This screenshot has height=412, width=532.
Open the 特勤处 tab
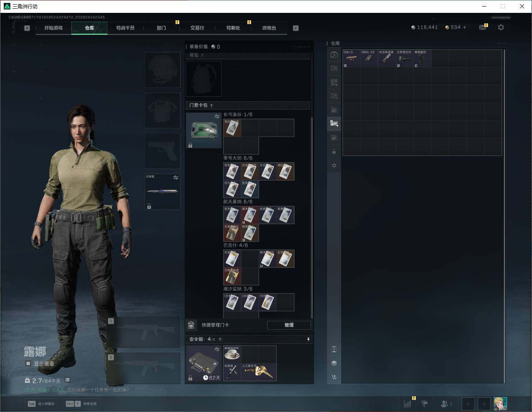(x=233, y=28)
